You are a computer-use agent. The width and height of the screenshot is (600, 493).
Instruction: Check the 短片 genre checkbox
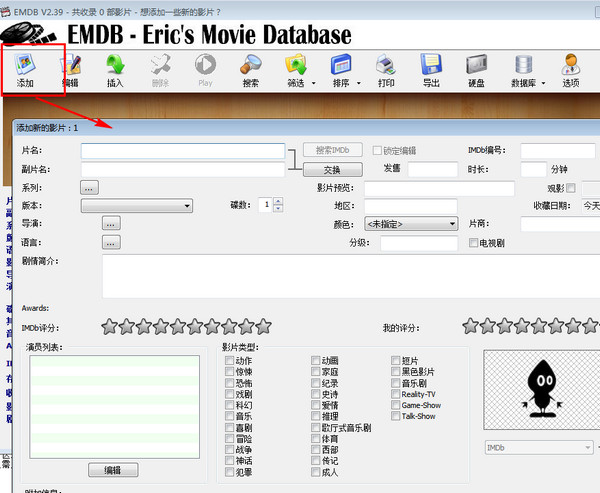pyautogui.click(x=395, y=360)
